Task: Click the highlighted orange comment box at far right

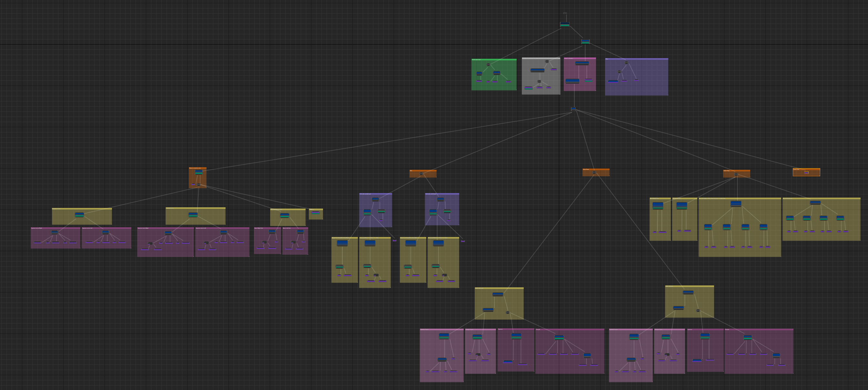Action: pos(806,170)
